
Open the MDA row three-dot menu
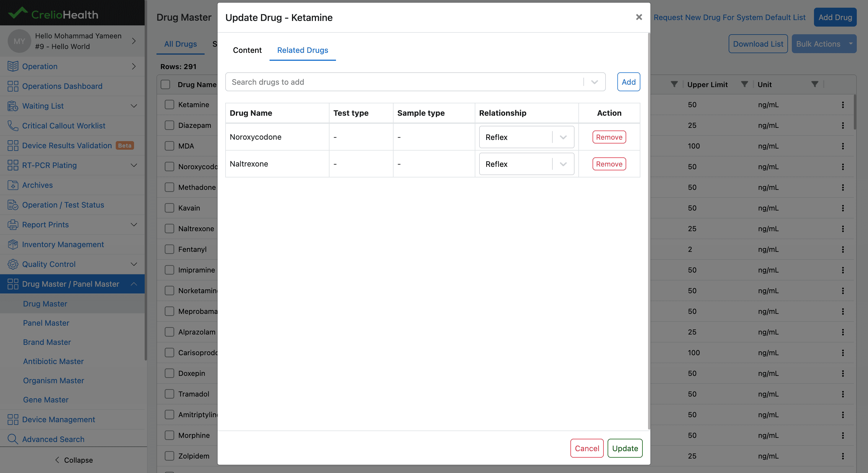(843, 146)
